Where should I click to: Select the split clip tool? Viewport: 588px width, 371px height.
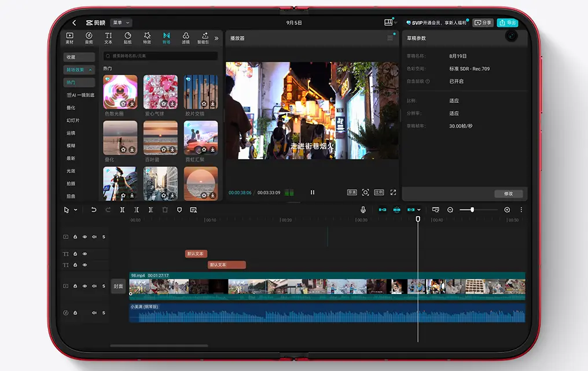pyautogui.click(x=122, y=210)
